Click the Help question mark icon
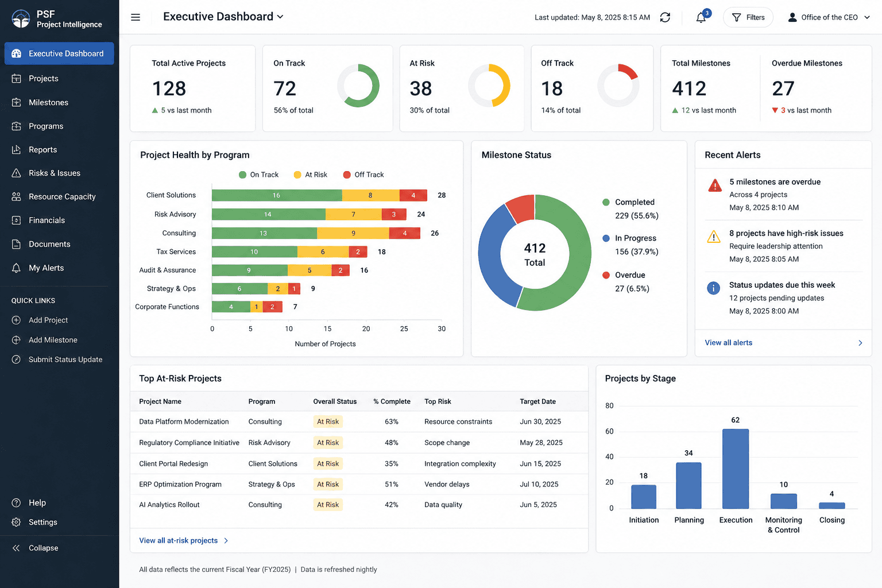Image resolution: width=882 pixels, height=588 pixels. 17,503
